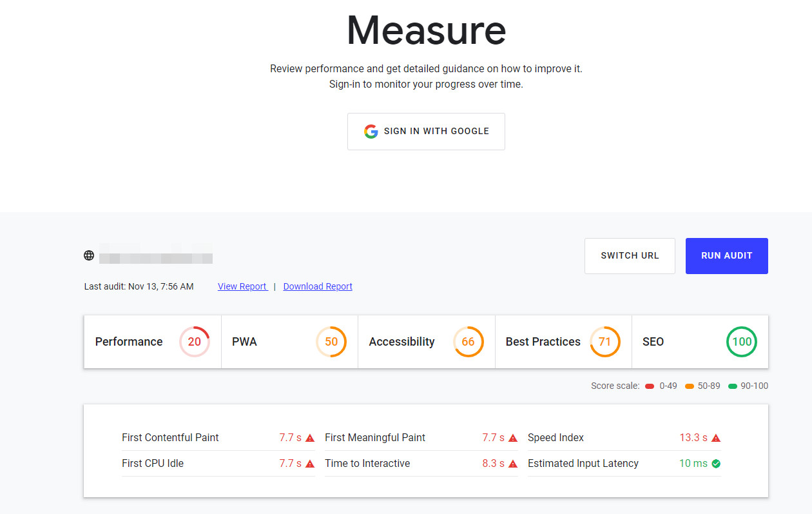This screenshot has width=812, height=514.
Task: Click the warning triangle beside First Meaningful Paint
Action: click(513, 437)
